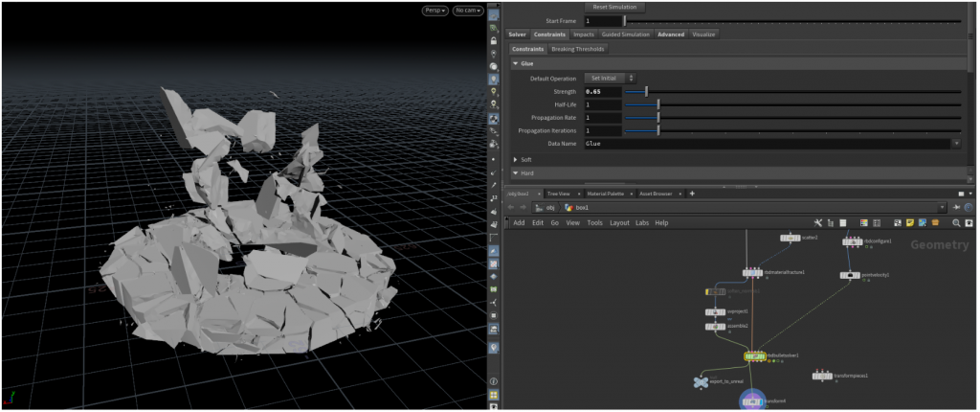
Task: Click the blue circle icon in path bar
Action: [969, 208]
